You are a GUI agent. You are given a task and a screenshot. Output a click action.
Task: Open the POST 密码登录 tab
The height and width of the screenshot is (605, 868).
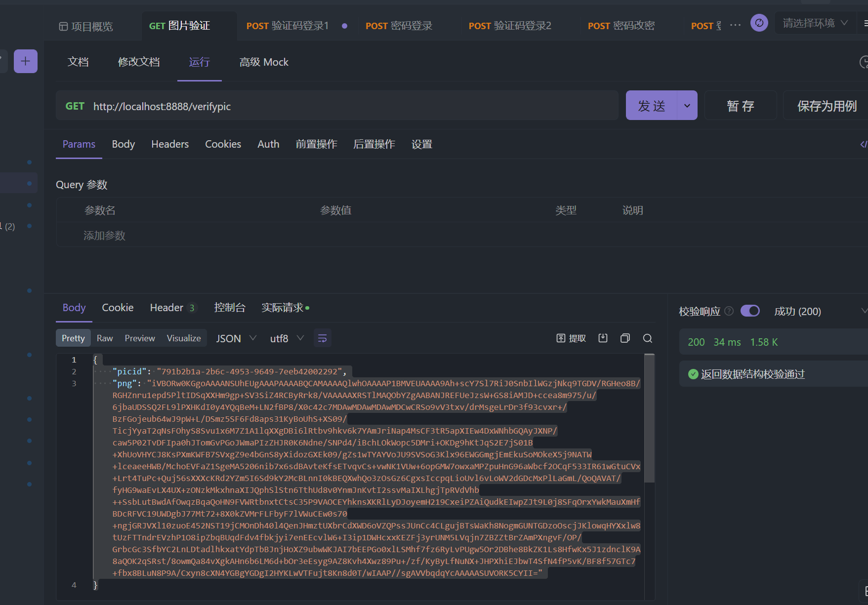[x=399, y=26]
